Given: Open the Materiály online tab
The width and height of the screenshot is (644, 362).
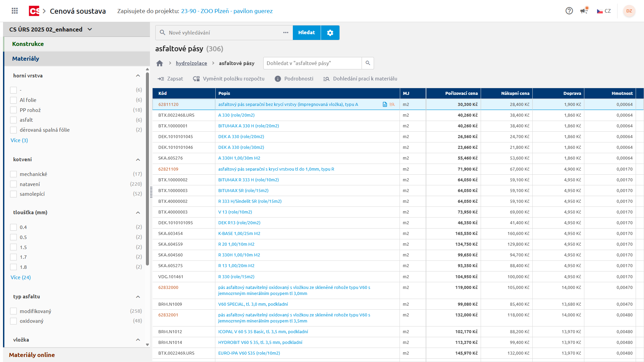Looking at the screenshot, I should (32, 355).
